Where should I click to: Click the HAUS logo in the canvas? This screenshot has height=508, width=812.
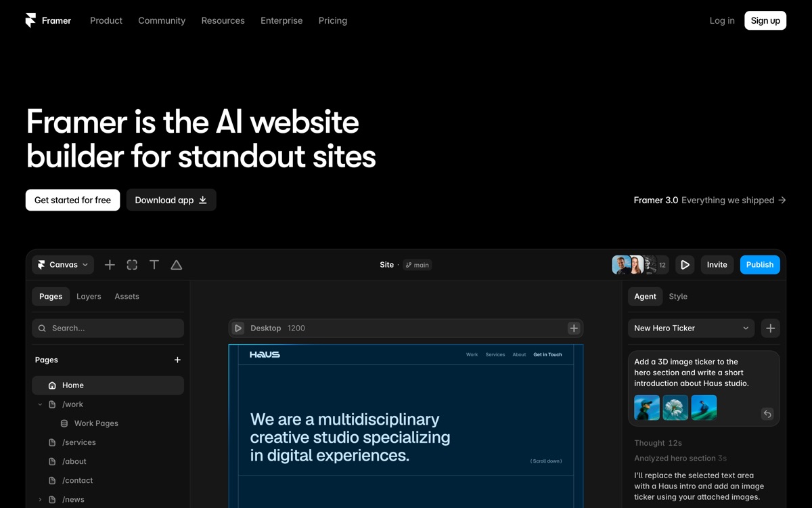click(265, 354)
